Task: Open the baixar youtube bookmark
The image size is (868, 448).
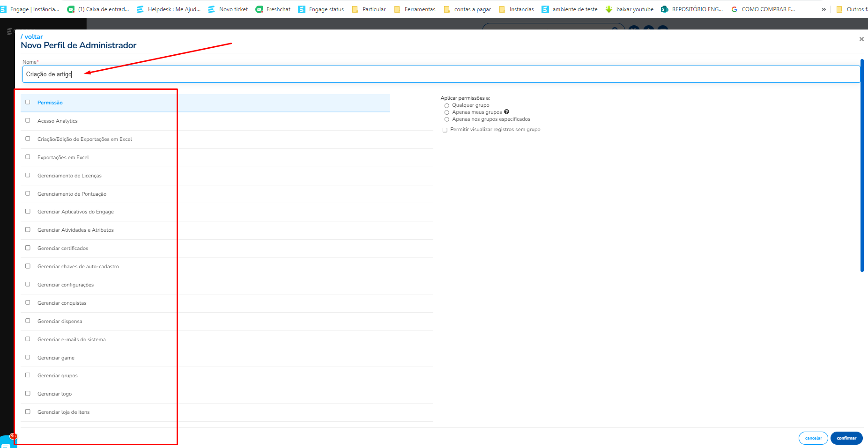Action: (x=629, y=9)
